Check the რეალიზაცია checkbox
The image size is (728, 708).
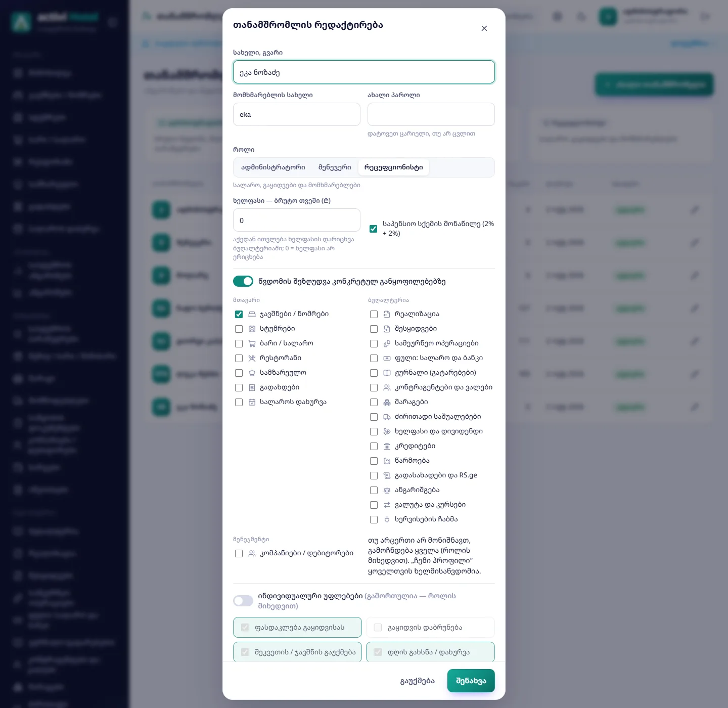[374, 314]
